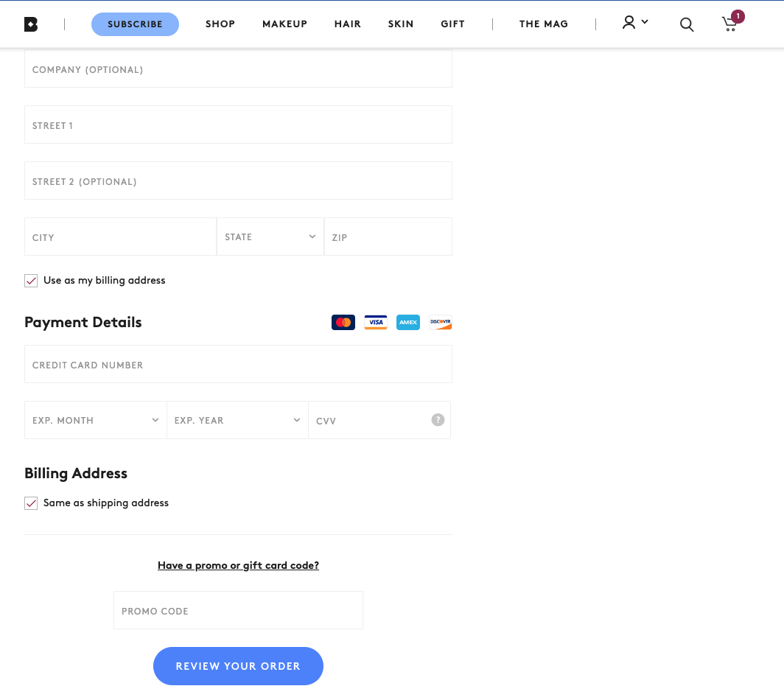Open the Exp. Month dropdown
Image resolution: width=784 pixels, height=700 pixels.
[96, 420]
